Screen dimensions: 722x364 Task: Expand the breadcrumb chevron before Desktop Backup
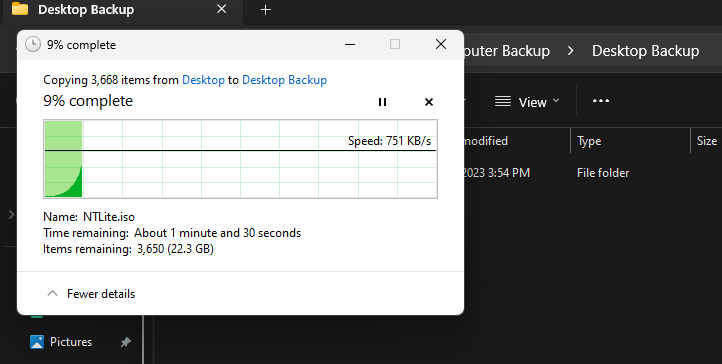(571, 51)
